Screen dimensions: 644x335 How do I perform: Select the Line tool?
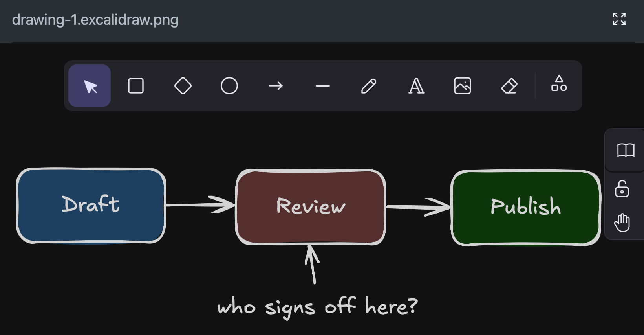point(322,86)
